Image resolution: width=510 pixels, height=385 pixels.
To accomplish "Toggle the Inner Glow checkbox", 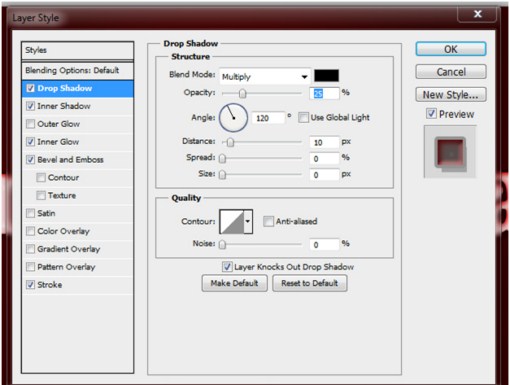I will [30, 142].
